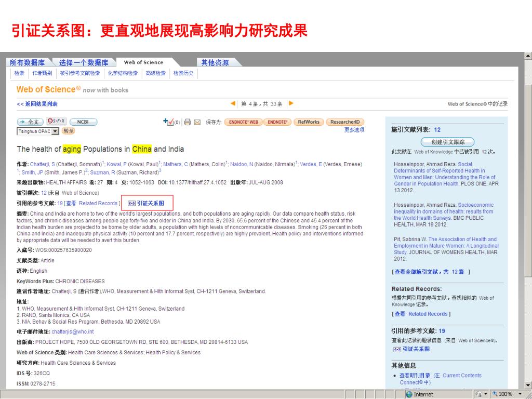Email this record via envelope icon

coord(197,122)
